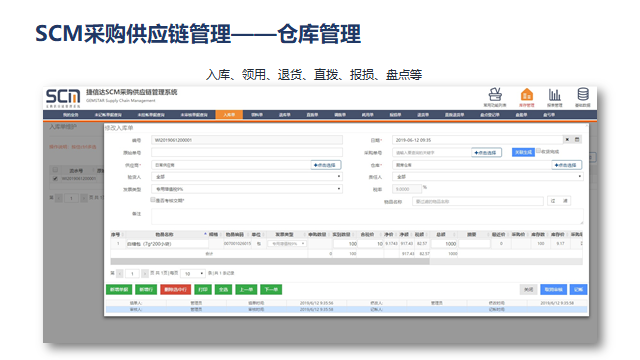
Task: Click the green 打印 button
Action: [x=203, y=290]
